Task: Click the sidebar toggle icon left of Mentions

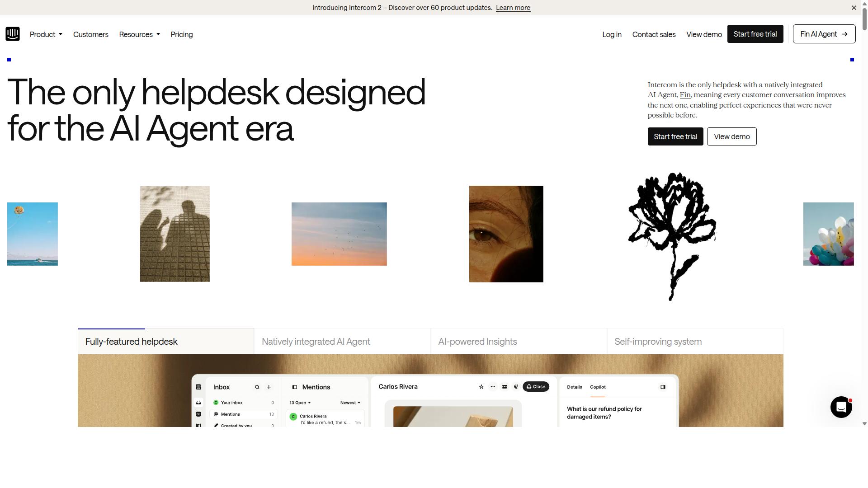Action: (x=295, y=387)
